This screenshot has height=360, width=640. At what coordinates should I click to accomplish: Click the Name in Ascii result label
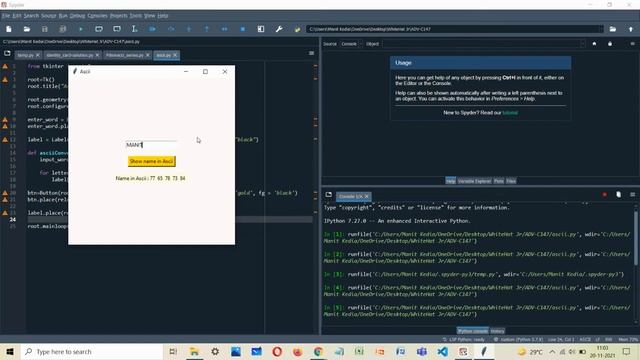pyautogui.click(x=150, y=178)
